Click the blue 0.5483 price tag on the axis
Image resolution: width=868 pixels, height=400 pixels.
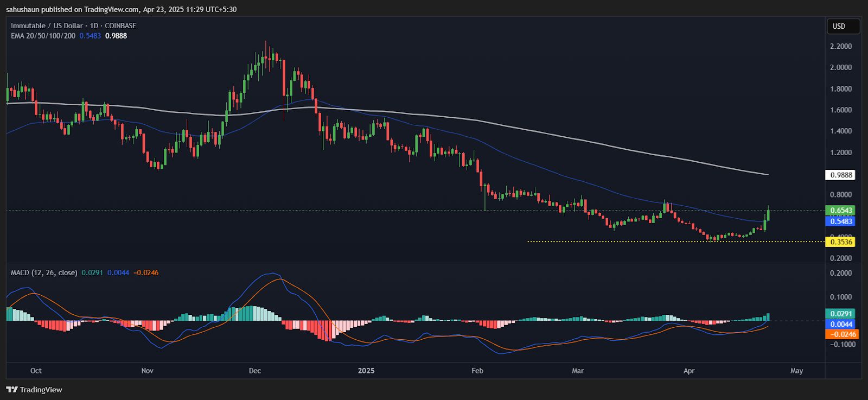coord(840,221)
